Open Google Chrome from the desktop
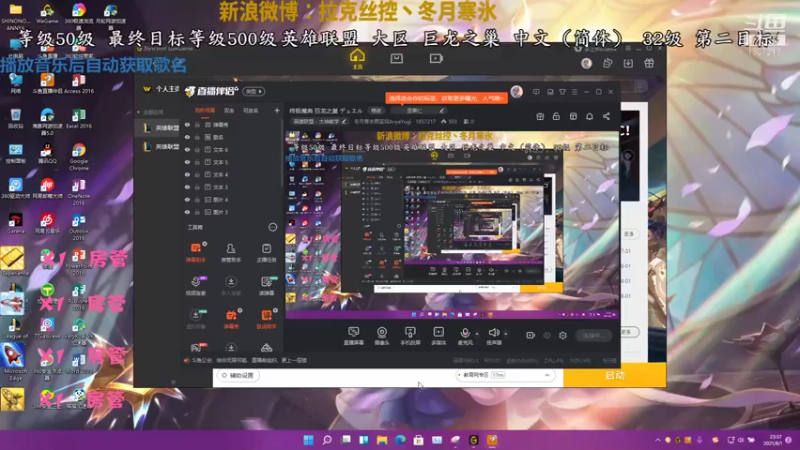 point(79,157)
